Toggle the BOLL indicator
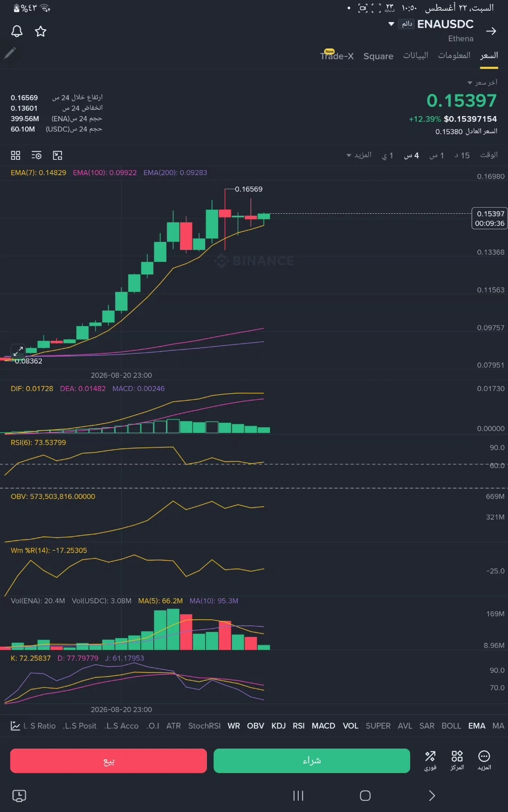Screen dimensions: 508x812 [x=451, y=726]
